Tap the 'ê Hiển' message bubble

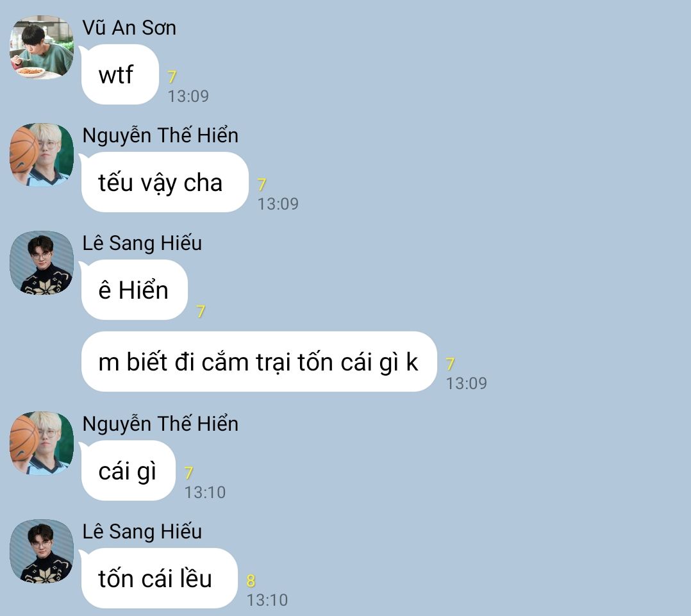134,290
